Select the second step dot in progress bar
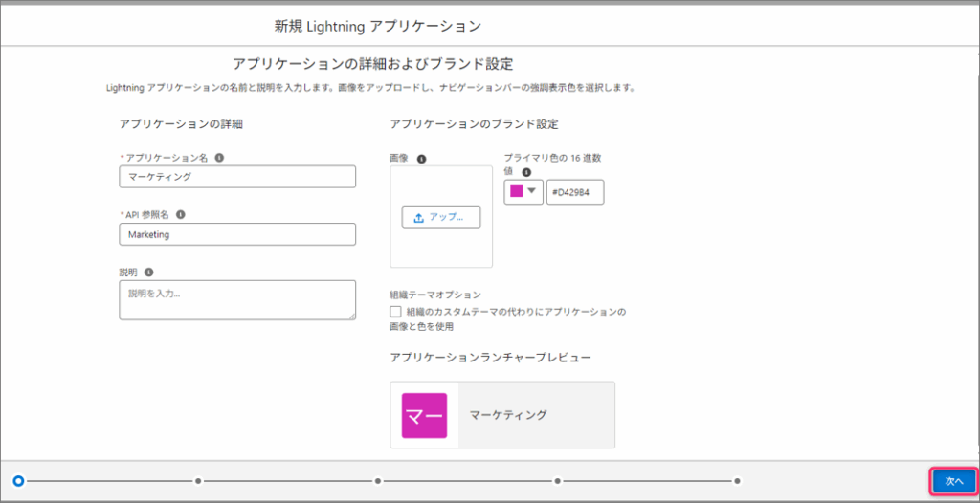The image size is (980, 503). point(198,481)
